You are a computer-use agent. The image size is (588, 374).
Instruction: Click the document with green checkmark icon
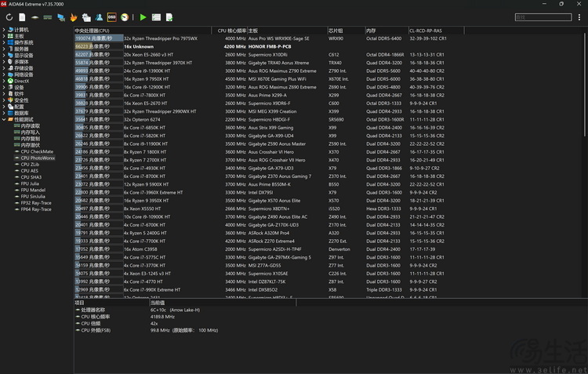tap(169, 17)
